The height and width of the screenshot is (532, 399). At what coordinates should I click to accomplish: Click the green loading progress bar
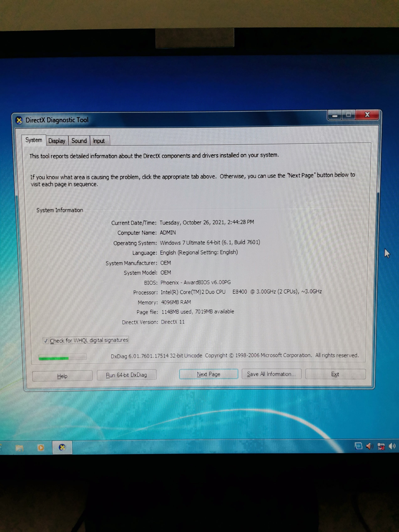63,357
